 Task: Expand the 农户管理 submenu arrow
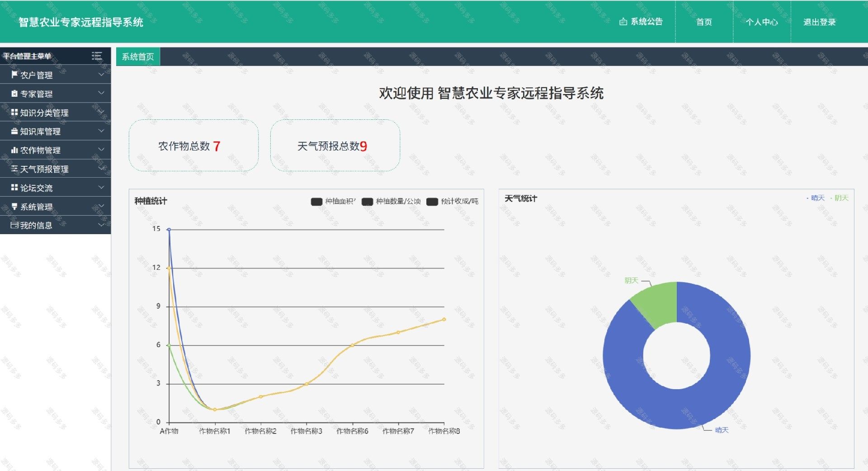[101, 75]
